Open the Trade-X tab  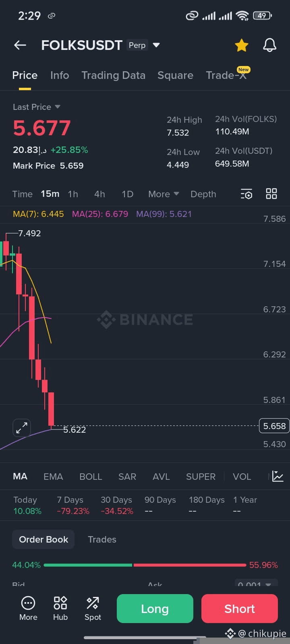click(226, 75)
